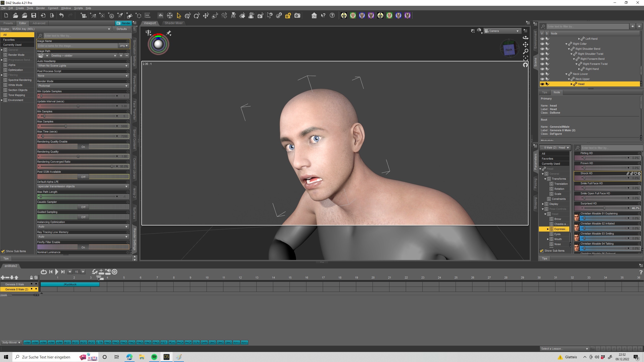The width and height of the screenshot is (644, 362).
Task: Click the Surprised HD slider
Action: coord(604,208)
